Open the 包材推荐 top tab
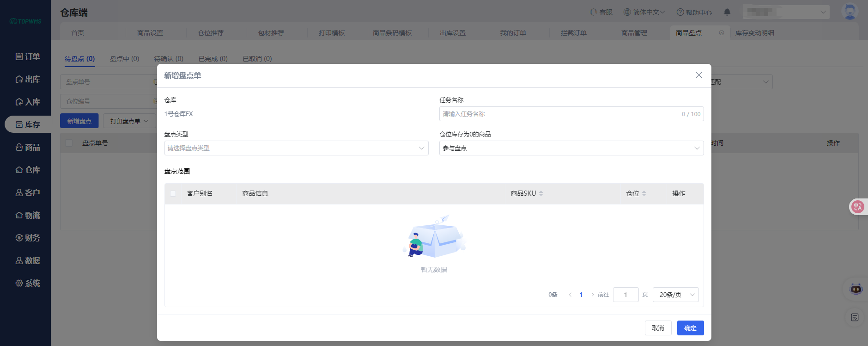Viewport: 868px width, 346px height. pyautogui.click(x=271, y=33)
